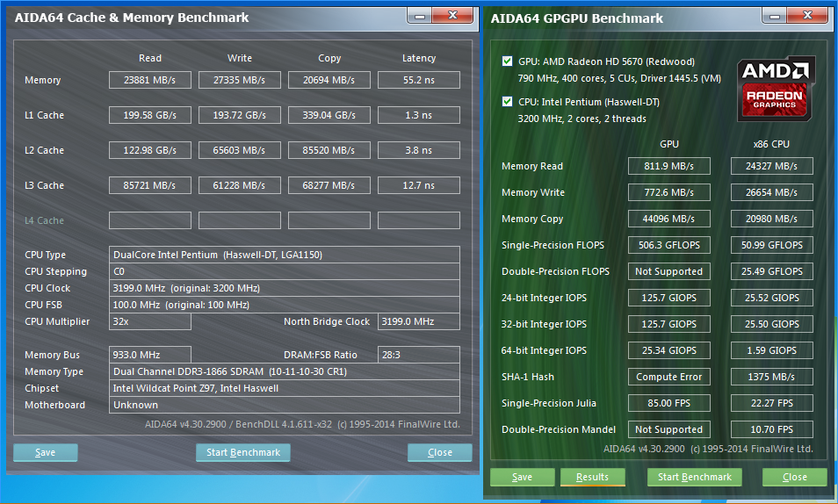Minimize the Cache & Memory Benchmark window
The height and width of the screenshot is (504, 838).
(x=420, y=16)
